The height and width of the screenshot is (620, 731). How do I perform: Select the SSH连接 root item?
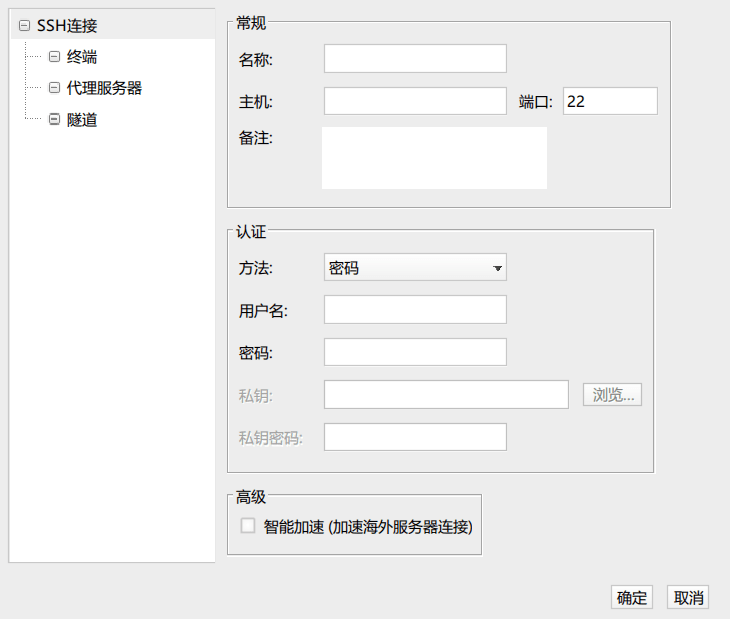67,26
